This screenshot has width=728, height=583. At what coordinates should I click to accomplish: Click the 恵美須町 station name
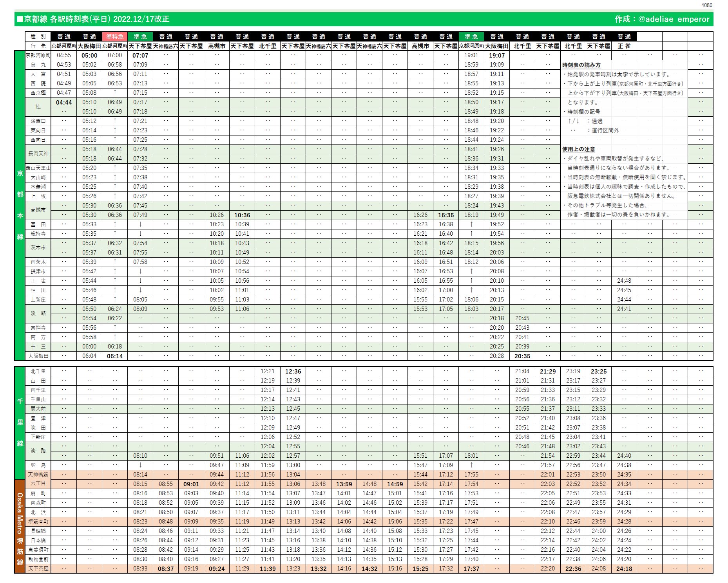coord(38,550)
